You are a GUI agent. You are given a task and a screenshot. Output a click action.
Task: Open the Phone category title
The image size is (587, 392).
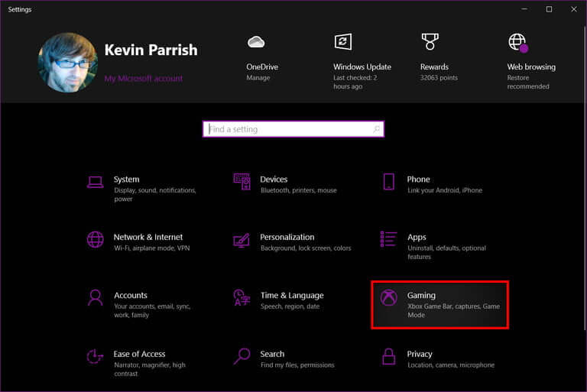coord(418,180)
